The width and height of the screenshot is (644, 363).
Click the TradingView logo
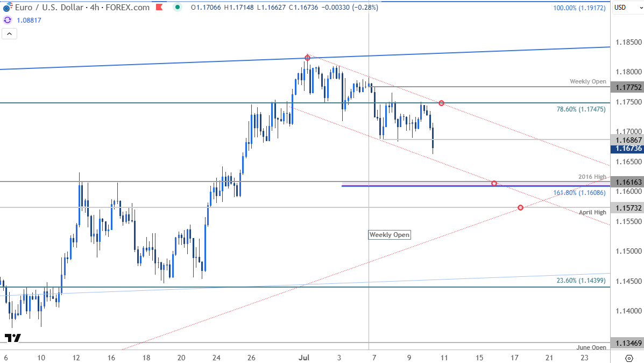(x=13, y=338)
